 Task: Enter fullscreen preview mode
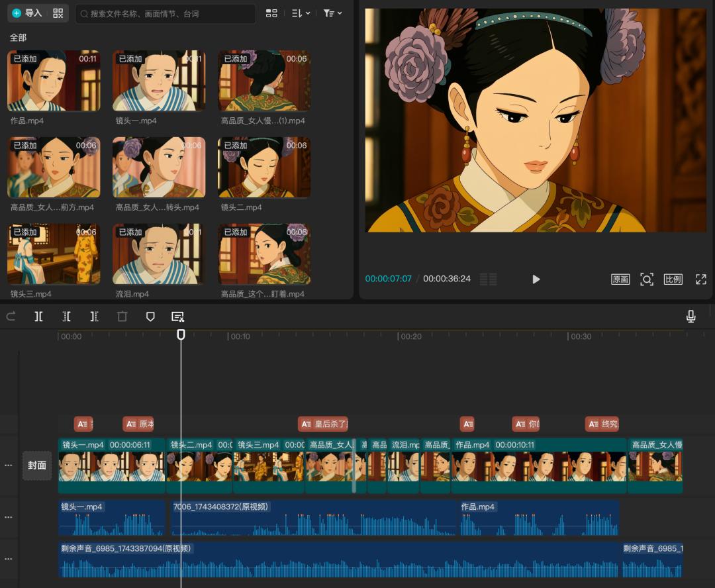pos(700,279)
